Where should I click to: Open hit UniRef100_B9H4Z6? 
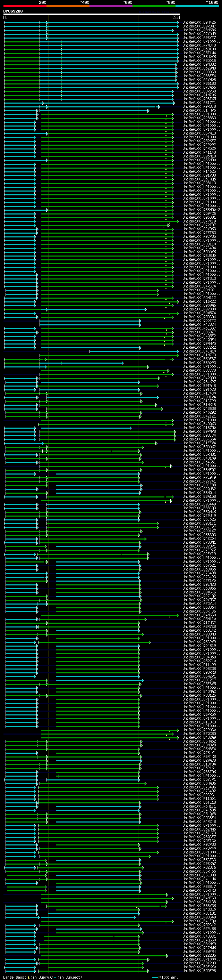pyautogui.click(x=199, y=23)
